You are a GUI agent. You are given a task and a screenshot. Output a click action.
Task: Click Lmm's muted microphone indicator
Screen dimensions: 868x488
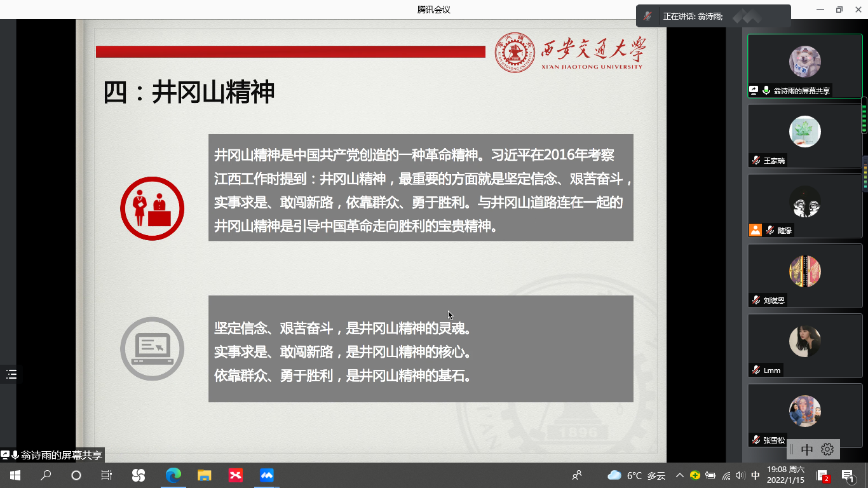click(x=756, y=370)
